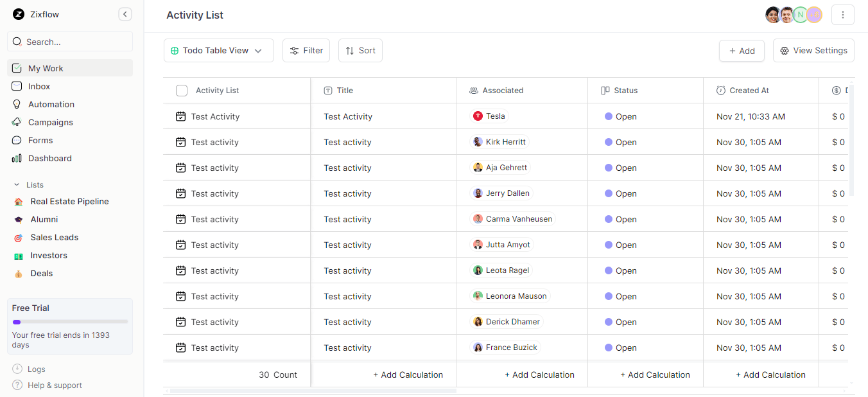Screen dimensions: 868x397
Task: Select the Campaigns icon in the sidebar
Action: point(18,122)
